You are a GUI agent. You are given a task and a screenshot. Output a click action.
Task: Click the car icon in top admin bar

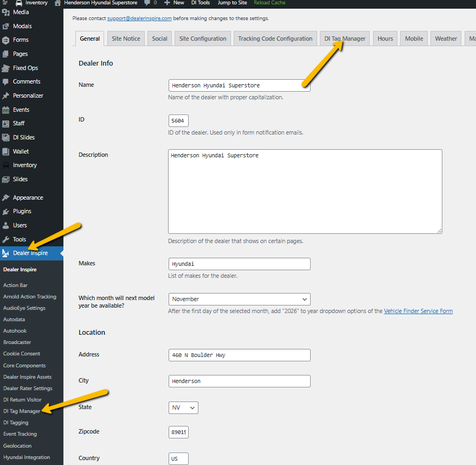[x=19, y=3]
